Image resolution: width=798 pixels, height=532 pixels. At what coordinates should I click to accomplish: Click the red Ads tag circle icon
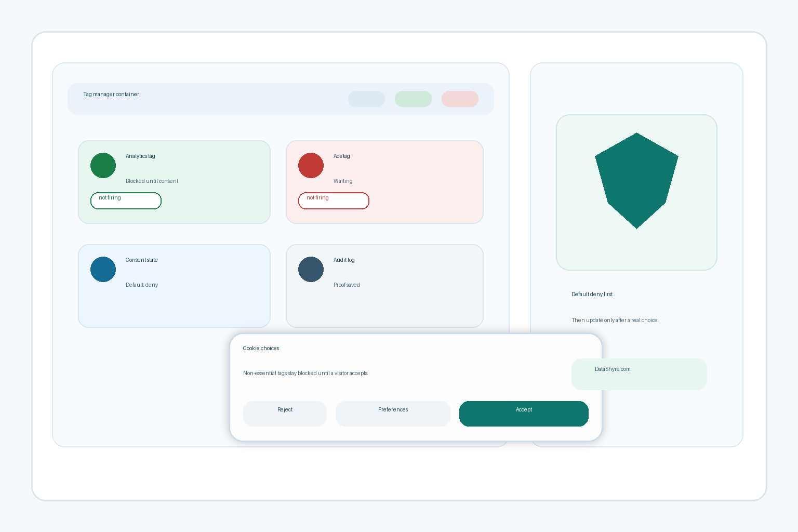[311, 165]
